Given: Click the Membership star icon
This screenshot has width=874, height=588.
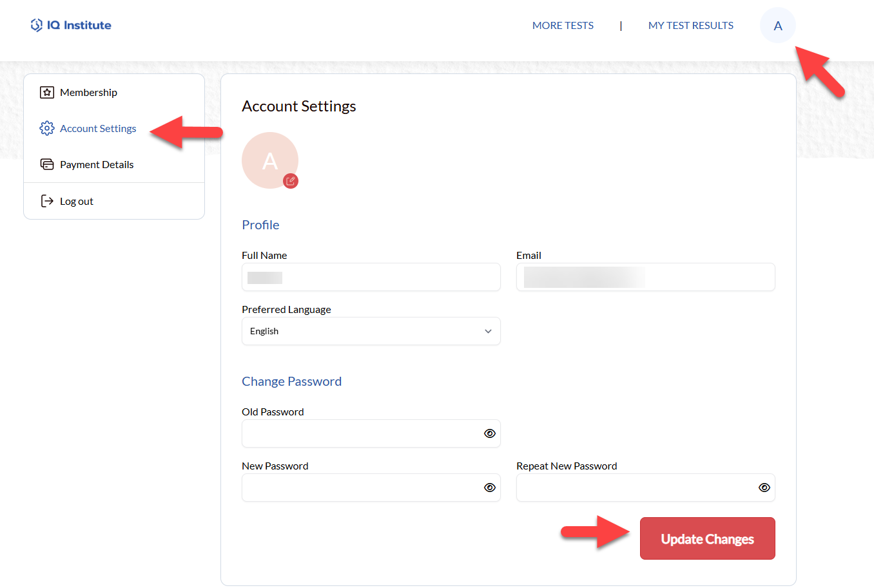Looking at the screenshot, I should (47, 92).
